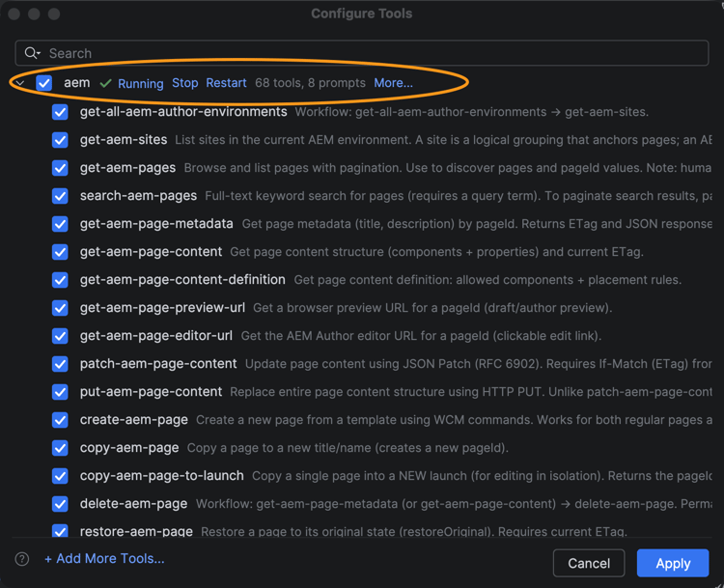Click the '68 tools, 8 prompts' text
Screen dimensions: 724x588
pos(310,83)
